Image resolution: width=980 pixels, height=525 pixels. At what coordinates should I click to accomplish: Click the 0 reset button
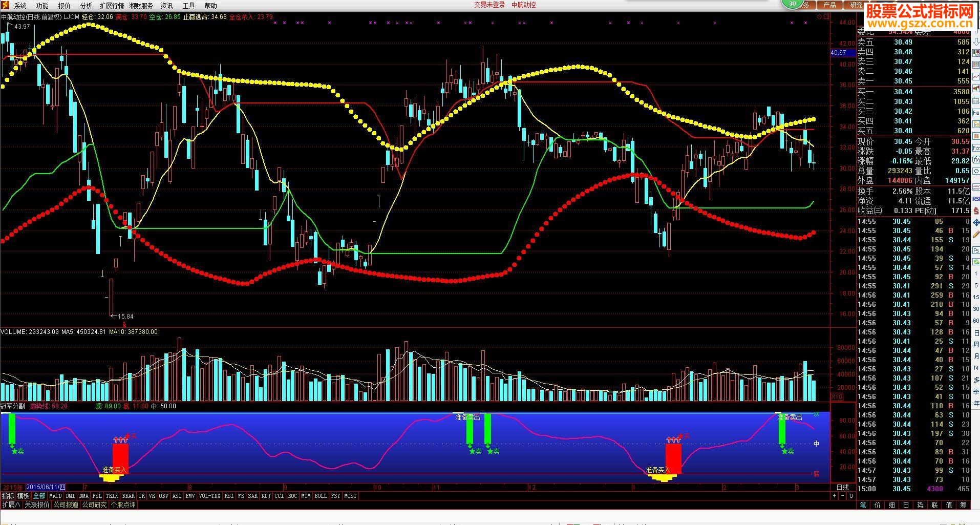click(851, 496)
